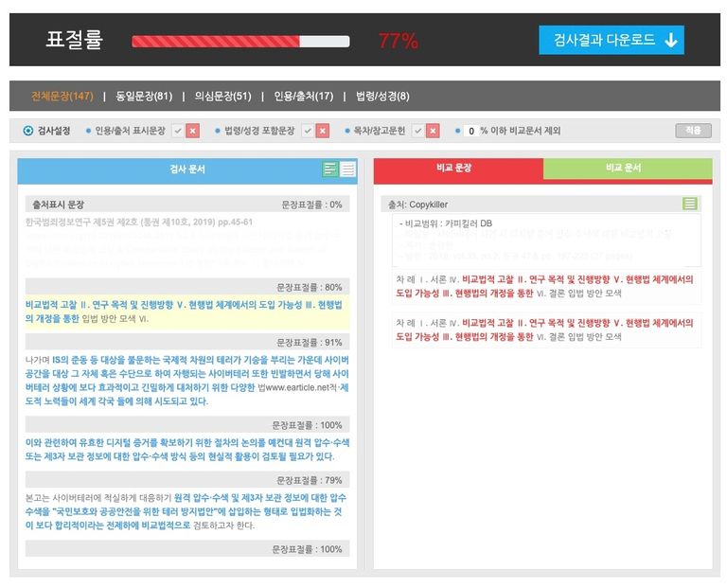Download the inspection results with 검사결과 다운로드
727x588 pixels.
612,40
